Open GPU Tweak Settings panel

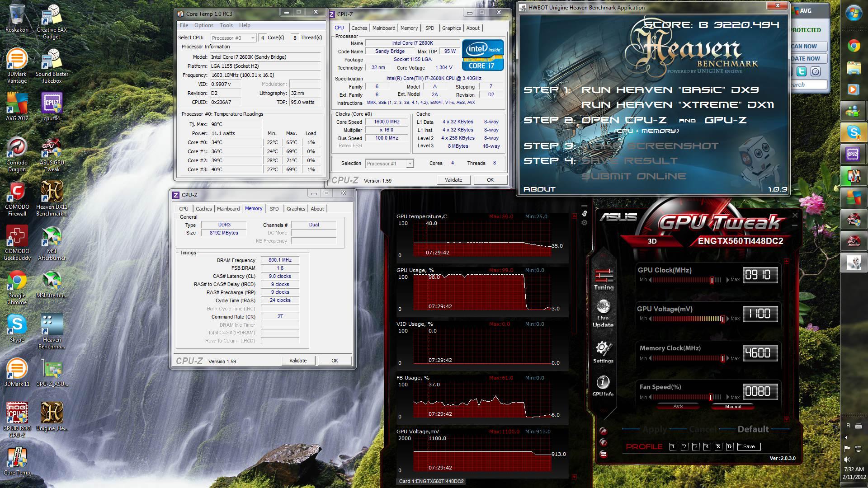point(603,352)
